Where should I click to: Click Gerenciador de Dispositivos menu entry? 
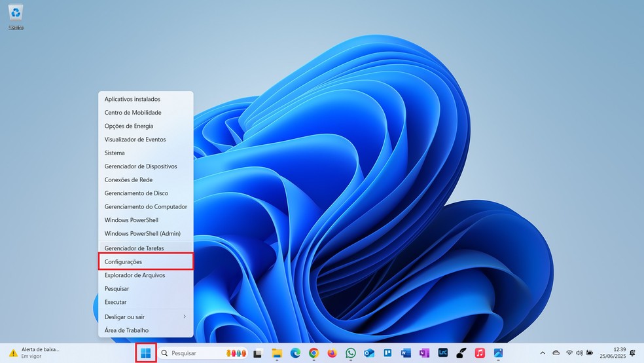point(145,166)
